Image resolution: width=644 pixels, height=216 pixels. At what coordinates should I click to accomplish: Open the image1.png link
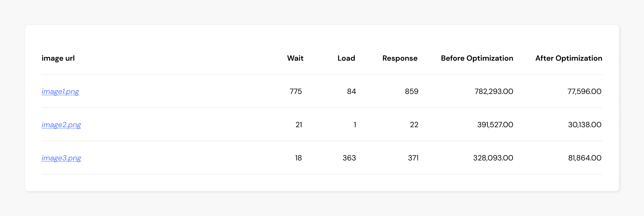pos(60,91)
